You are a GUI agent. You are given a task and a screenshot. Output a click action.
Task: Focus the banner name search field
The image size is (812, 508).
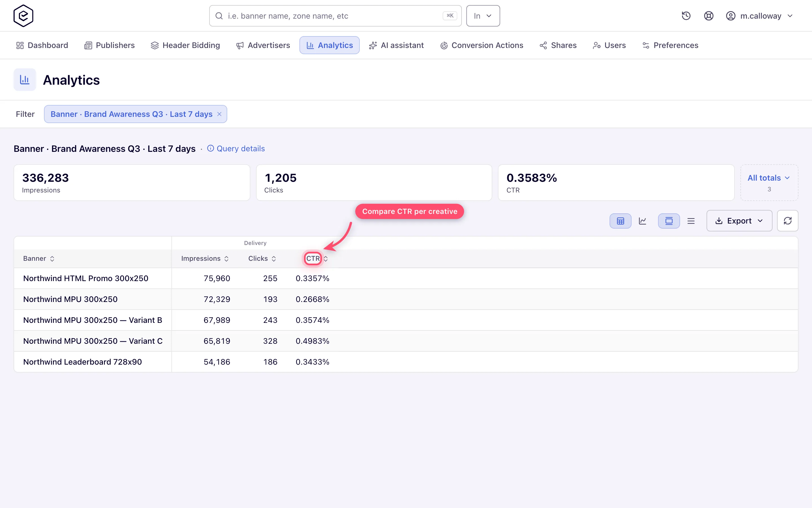pyautogui.click(x=335, y=16)
